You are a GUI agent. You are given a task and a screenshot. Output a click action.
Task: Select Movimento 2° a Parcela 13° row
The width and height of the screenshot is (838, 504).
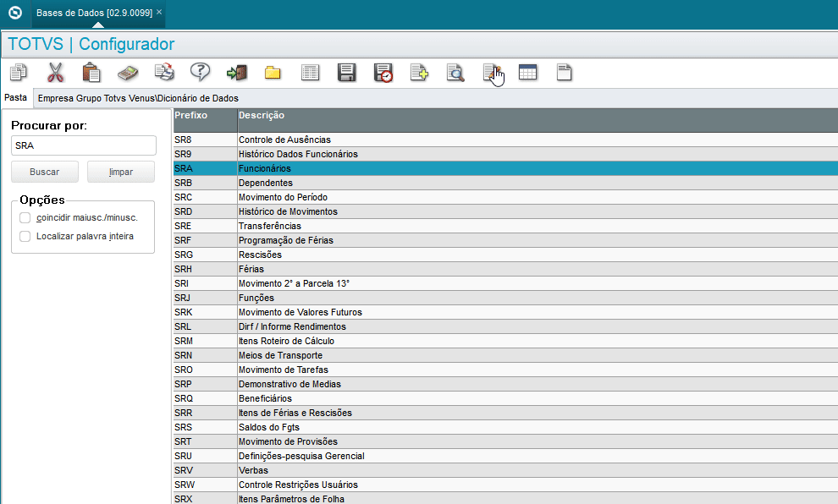point(505,283)
